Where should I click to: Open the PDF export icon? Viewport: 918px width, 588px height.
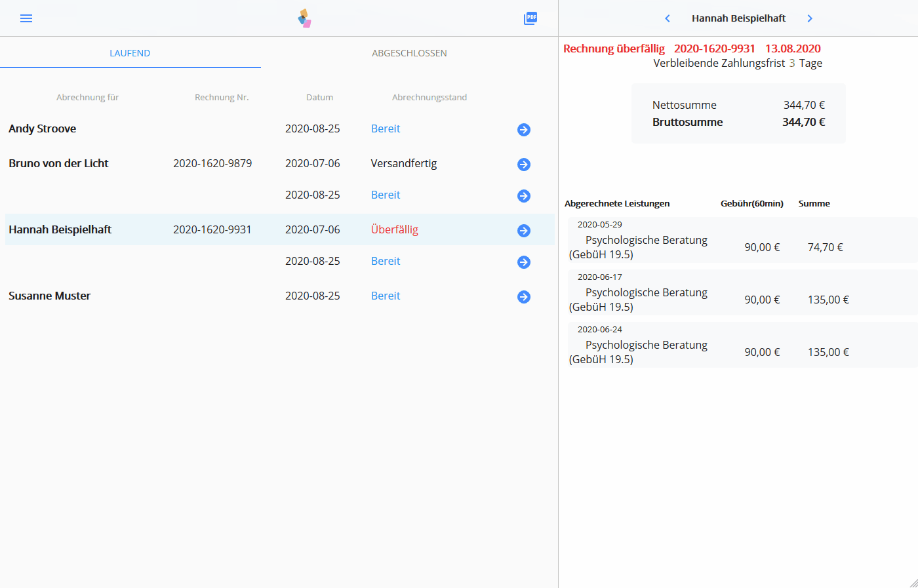click(530, 18)
